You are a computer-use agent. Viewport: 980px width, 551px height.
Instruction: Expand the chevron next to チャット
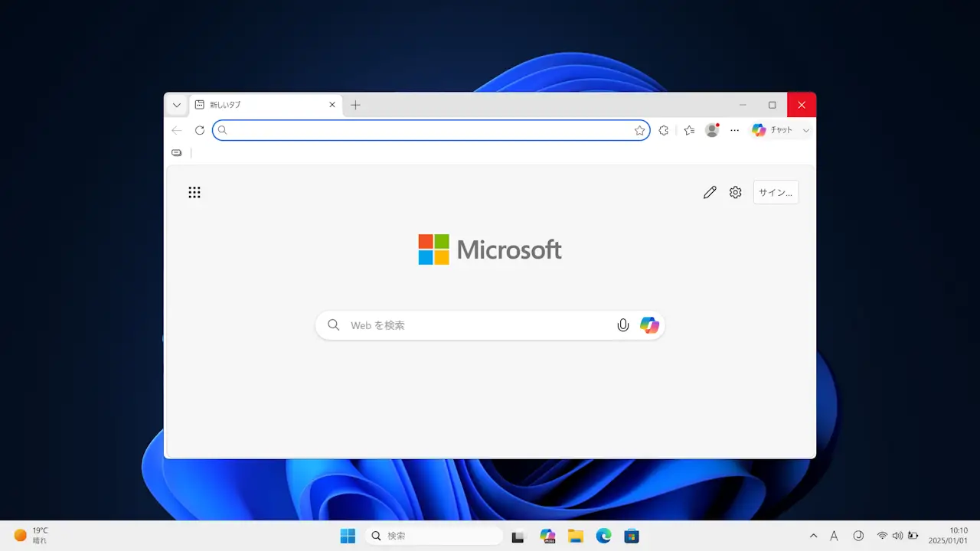coord(805,130)
